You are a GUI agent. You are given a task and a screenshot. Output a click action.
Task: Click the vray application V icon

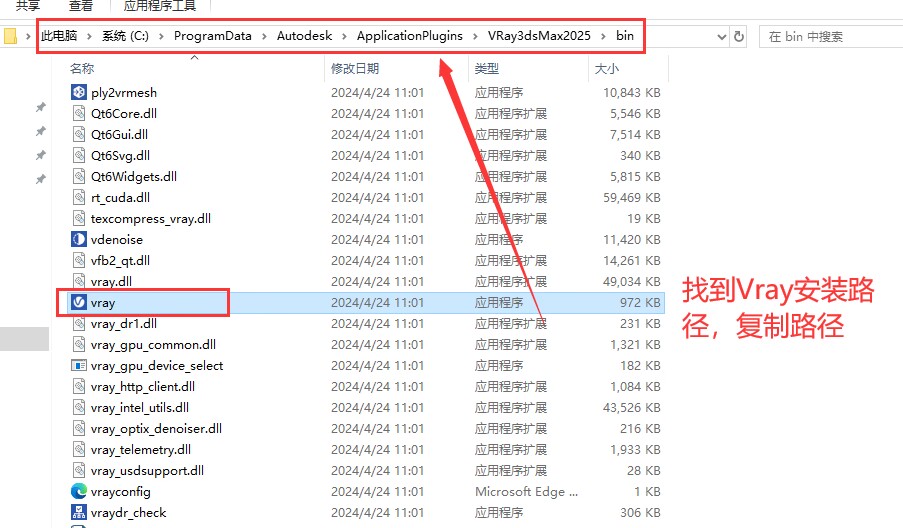tap(79, 302)
